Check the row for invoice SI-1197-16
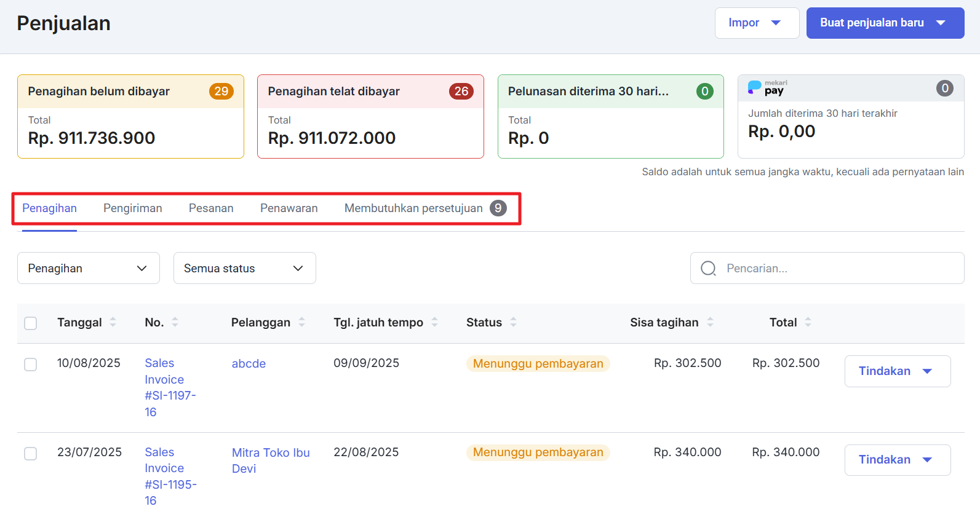Screen dimensions: 980x517 point(30,365)
